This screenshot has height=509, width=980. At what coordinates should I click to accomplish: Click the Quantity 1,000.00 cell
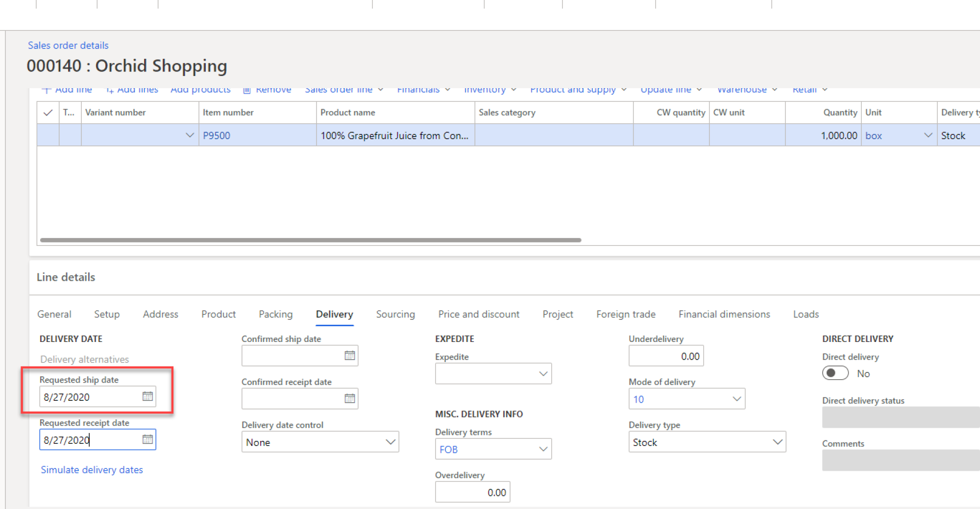tap(823, 135)
